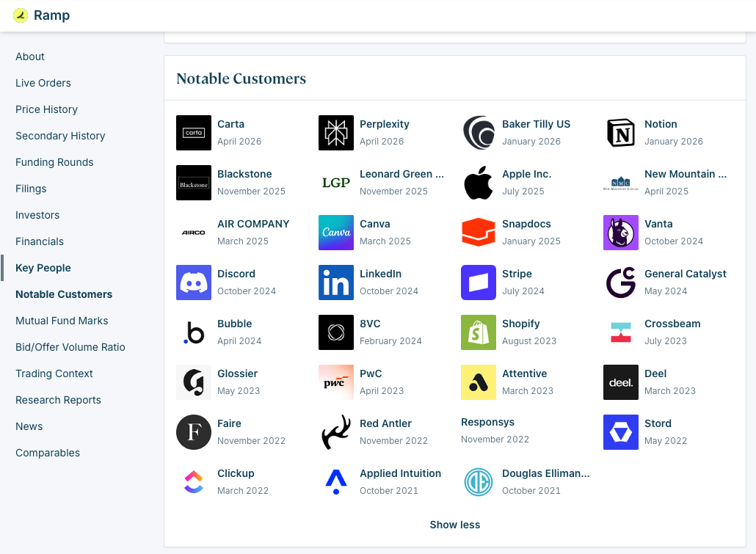Click the Bubble logo icon
This screenshot has height=554, width=756.
(x=194, y=332)
